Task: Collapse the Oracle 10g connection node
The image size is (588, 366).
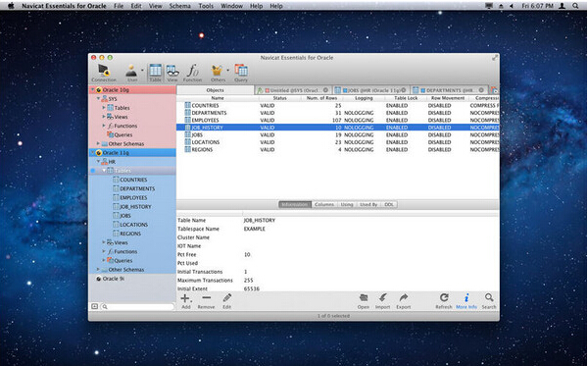Action: pyautogui.click(x=93, y=89)
